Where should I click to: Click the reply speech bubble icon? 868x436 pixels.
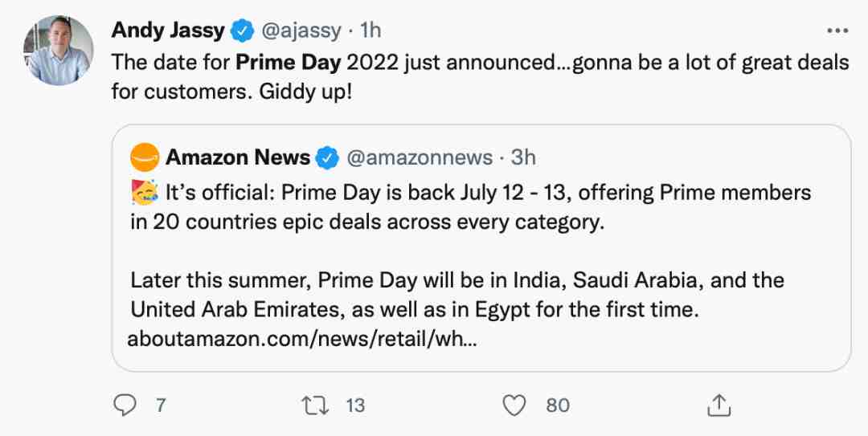pyautogui.click(x=125, y=405)
